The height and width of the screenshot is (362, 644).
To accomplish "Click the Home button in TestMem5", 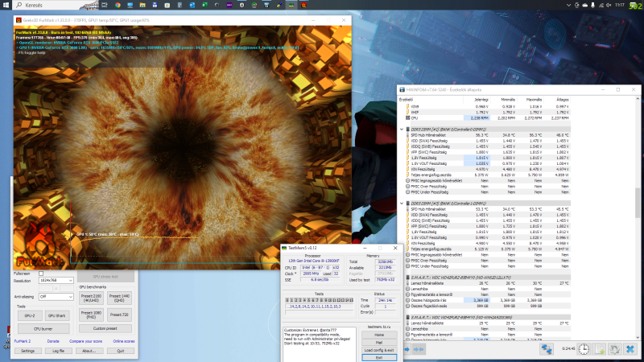I will tap(378, 335).
